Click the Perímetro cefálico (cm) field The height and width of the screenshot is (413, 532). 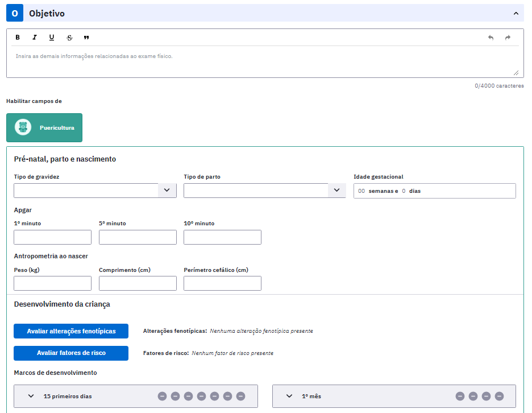(x=223, y=283)
